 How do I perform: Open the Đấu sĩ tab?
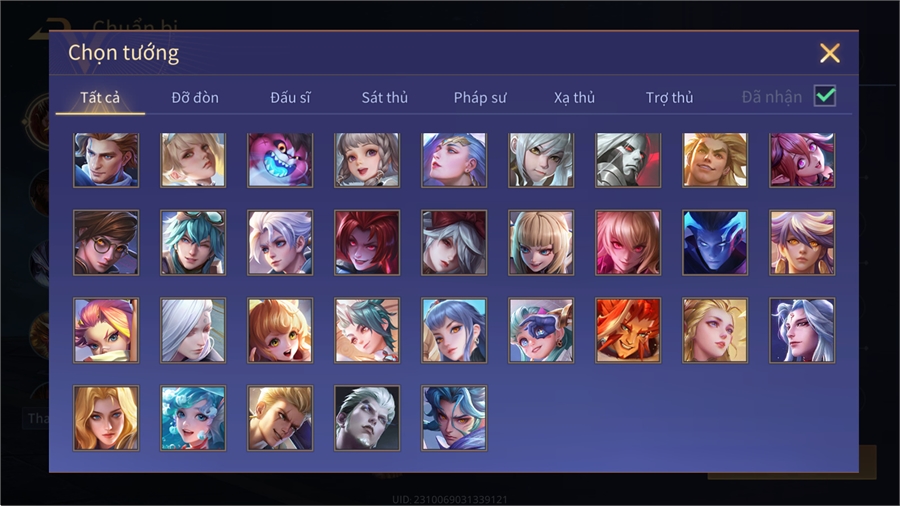click(290, 98)
